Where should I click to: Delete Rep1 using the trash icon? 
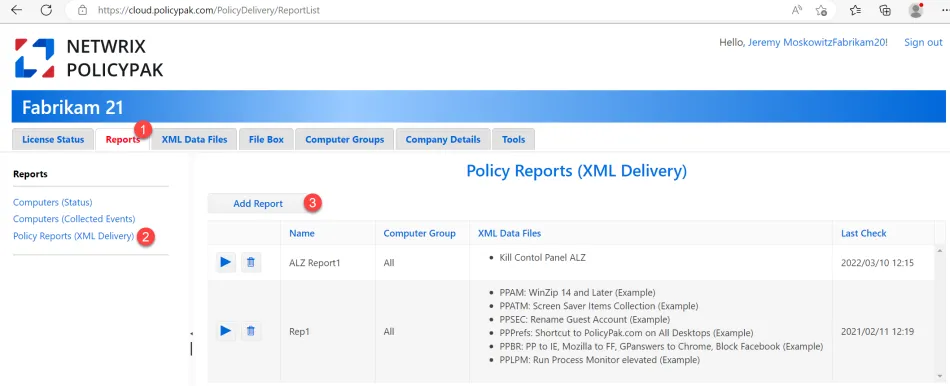click(x=251, y=331)
